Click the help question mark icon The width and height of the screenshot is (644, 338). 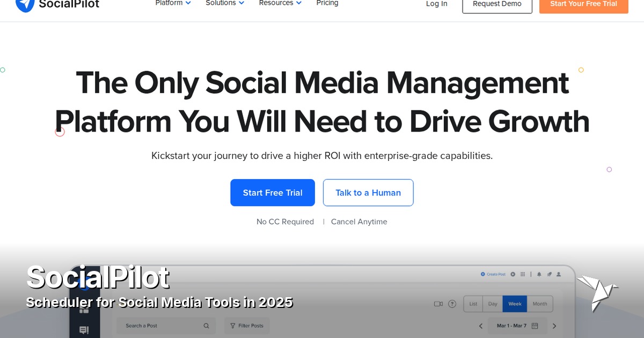coord(452,304)
